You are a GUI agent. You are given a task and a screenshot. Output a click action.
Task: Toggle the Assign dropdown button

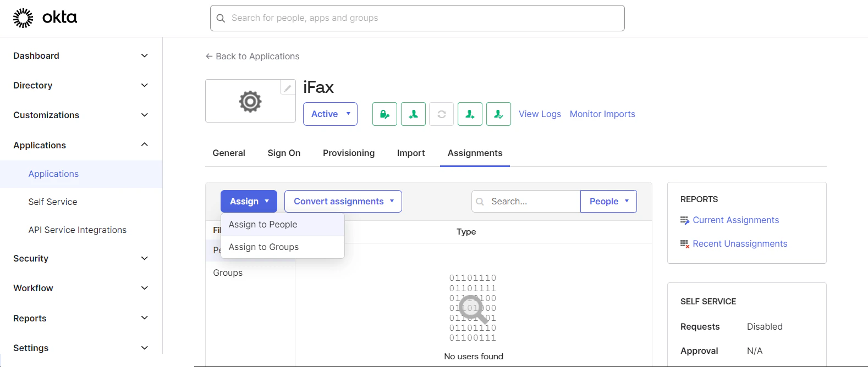249,201
